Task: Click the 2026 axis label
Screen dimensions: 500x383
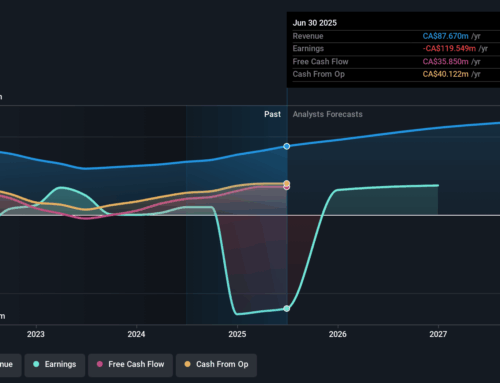Action: (338, 334)
